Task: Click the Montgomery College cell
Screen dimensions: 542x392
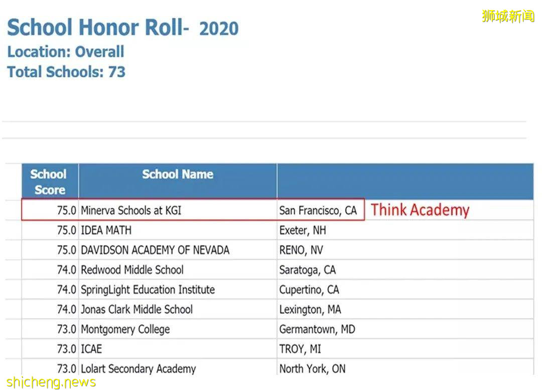Action: [x=125, y=329]
